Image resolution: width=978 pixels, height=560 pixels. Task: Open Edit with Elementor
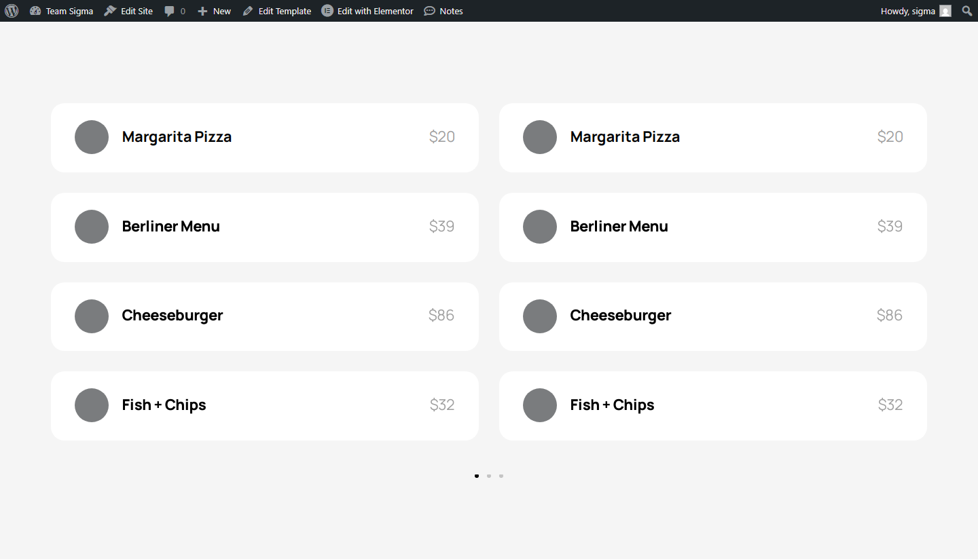click(x=367, y=11)
